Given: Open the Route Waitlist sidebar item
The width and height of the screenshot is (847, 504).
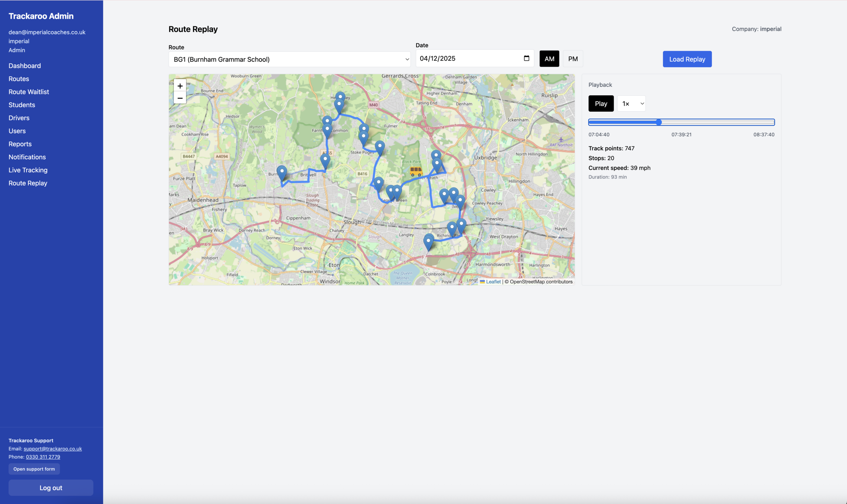Looking at the screenshot, I should pos(28,92).
